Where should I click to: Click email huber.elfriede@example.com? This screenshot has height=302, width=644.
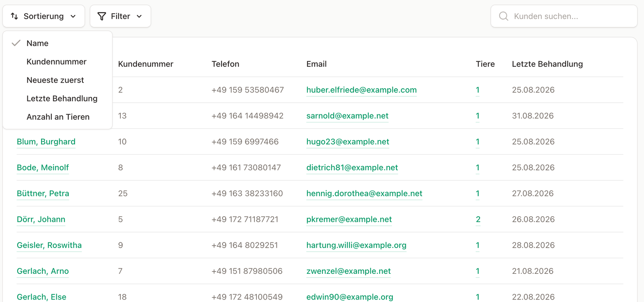(x=361, y=90)
